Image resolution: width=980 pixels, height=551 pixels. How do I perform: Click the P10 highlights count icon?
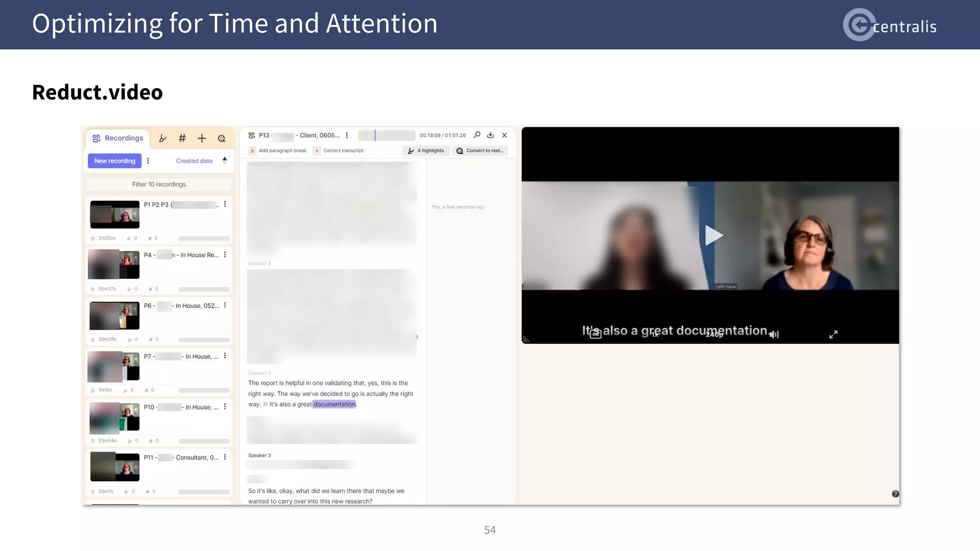130,441
